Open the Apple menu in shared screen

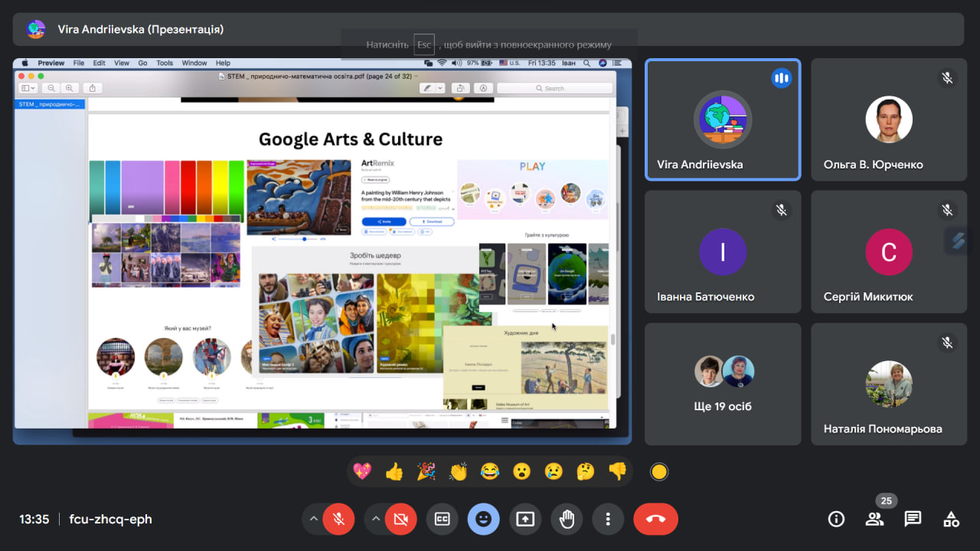25,63
